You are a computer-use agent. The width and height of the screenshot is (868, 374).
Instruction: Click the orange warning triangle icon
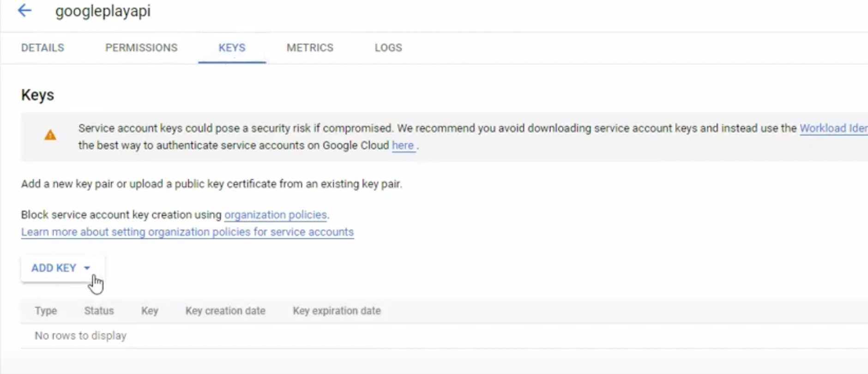[50, 135]
